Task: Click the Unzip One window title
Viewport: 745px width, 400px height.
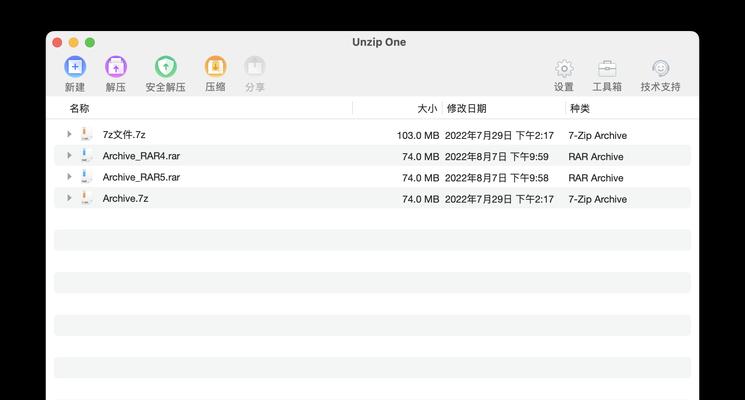Action: tap(379, 42)
